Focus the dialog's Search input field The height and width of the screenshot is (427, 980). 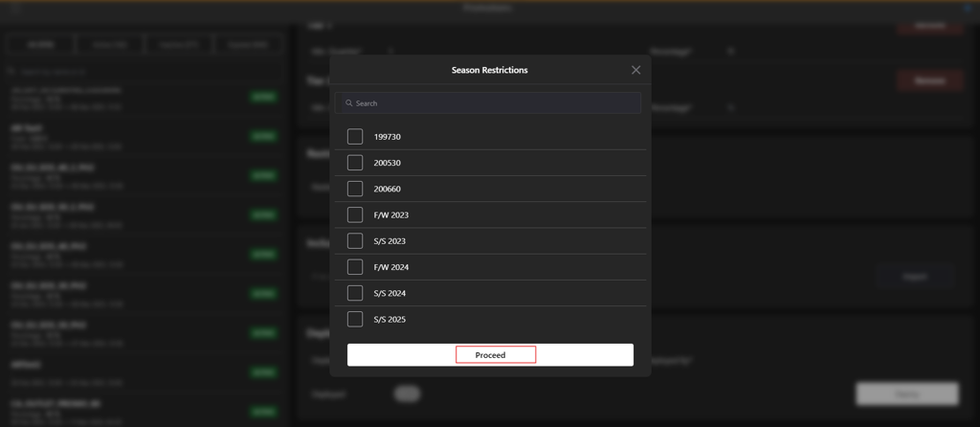coord(488,103)
